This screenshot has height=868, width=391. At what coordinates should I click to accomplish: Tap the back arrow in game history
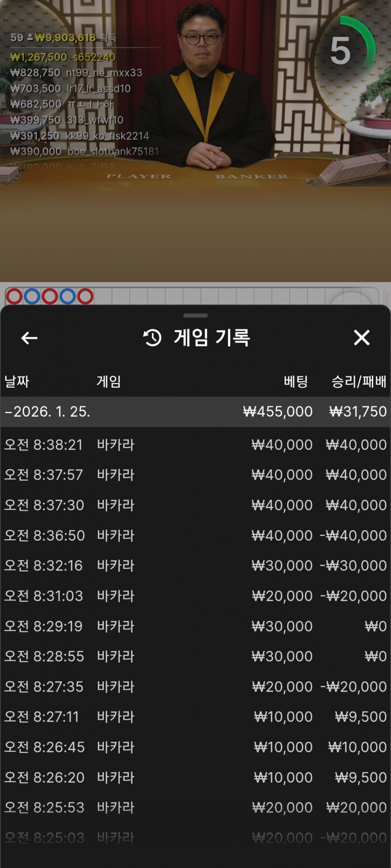tap(29, 338)
